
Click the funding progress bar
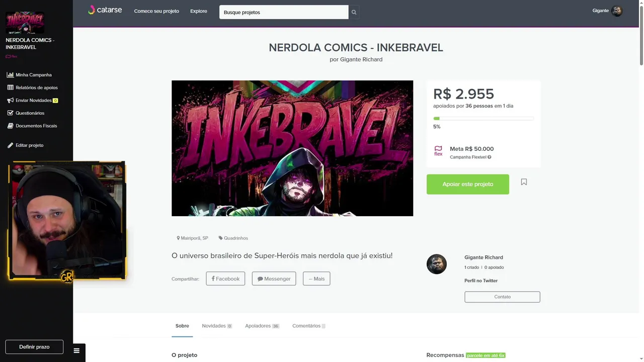[x=484, y=118]
